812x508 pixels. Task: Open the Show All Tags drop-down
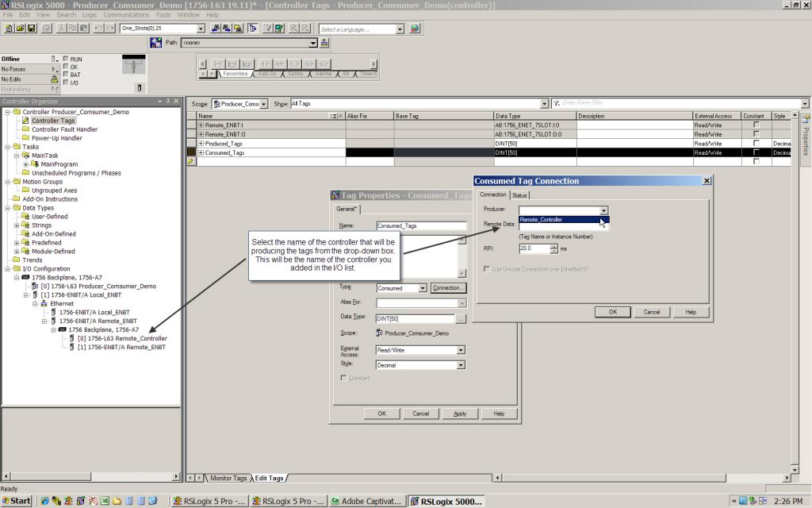pyautogui.click(x=544, y=104)
